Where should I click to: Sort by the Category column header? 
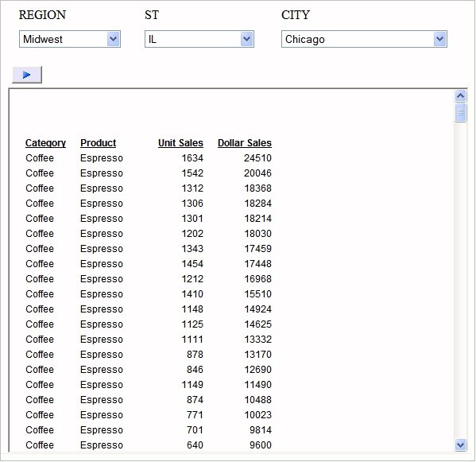point(45,143)
